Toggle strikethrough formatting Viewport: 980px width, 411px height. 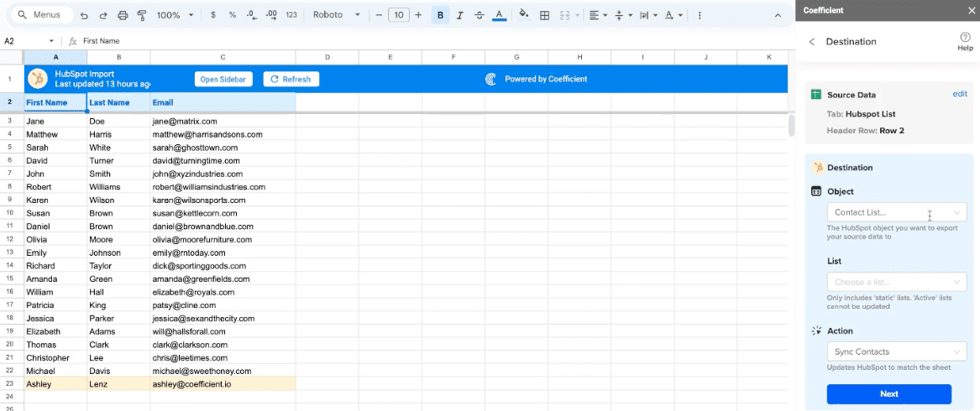click(x=479, y=15)
